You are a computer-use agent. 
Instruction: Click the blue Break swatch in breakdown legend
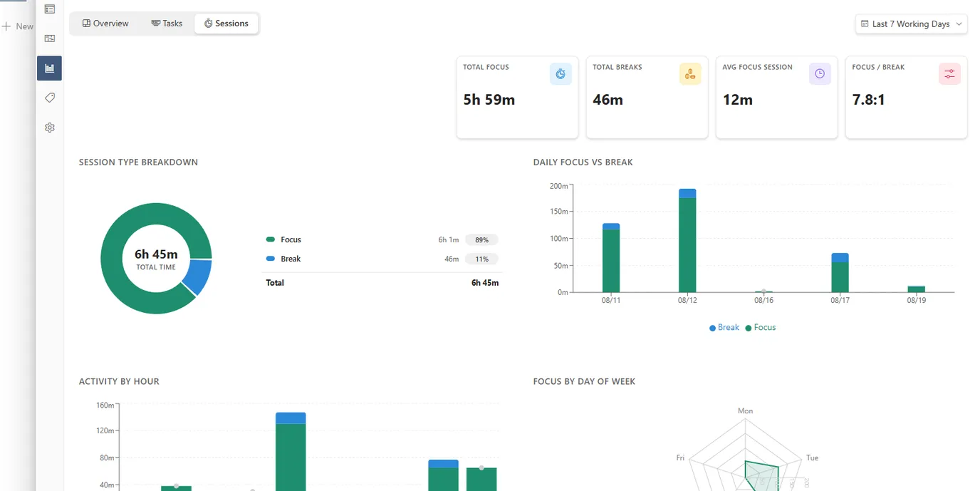tap(271, 259)
